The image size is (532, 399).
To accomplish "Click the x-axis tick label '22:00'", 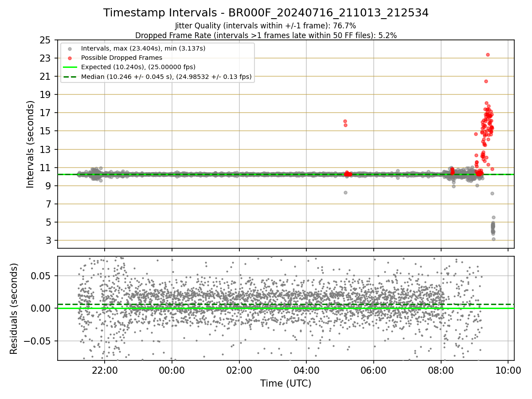I will pos(105,371).
